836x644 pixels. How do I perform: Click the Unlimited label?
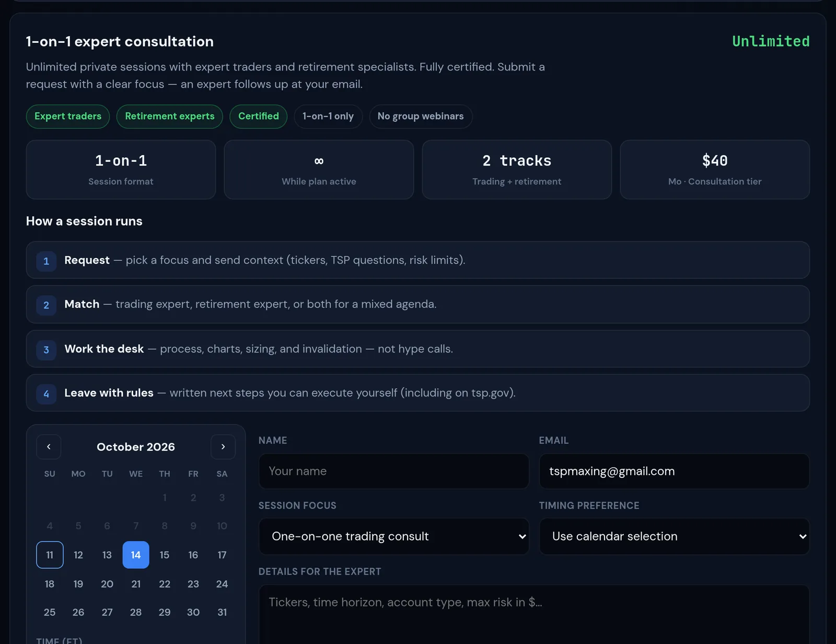(x=771, y=41)
